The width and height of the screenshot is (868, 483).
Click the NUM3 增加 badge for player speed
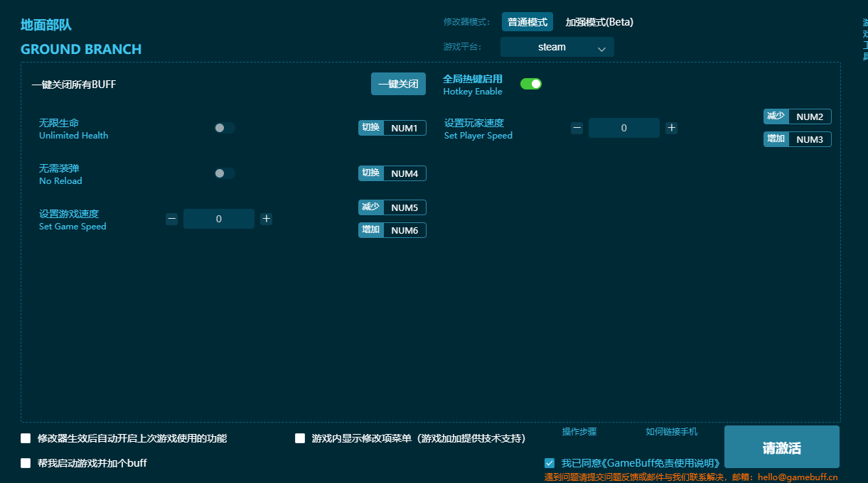tap(797, 139)
